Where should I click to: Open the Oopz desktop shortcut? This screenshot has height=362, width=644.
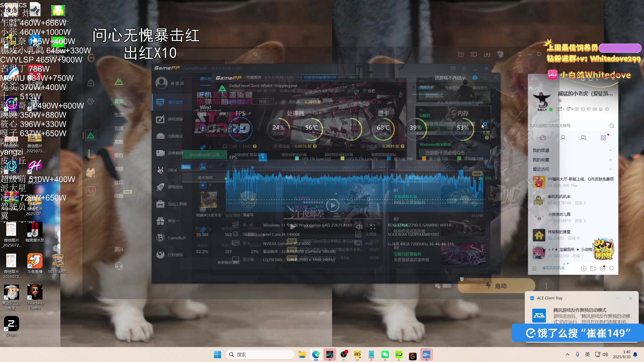(x=11, y=327)
